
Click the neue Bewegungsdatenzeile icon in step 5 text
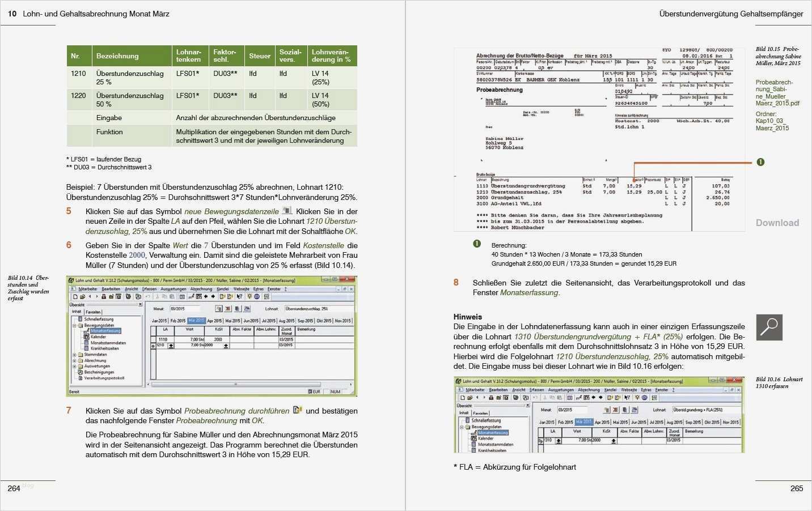[287, 211]
